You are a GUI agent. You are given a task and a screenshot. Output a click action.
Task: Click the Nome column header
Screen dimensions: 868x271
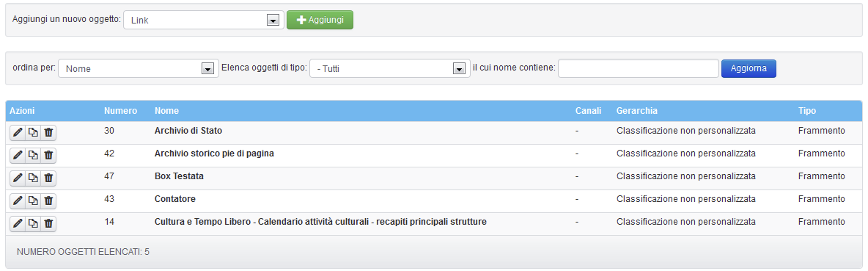(x=166, y=111)
